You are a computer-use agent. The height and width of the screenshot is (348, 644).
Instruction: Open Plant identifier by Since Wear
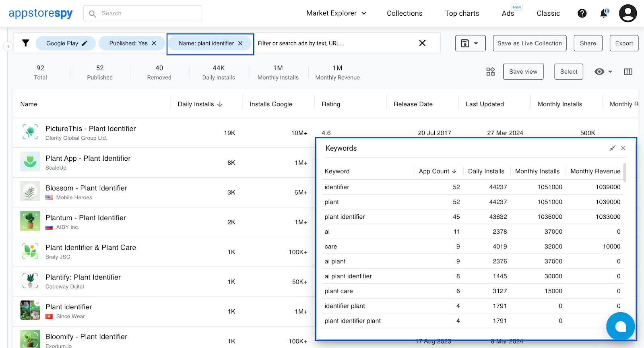click(x=69, y=307)
